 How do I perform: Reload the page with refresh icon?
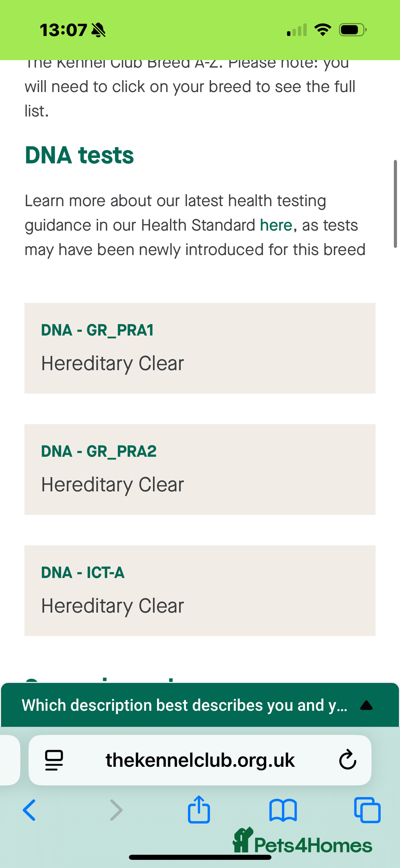(x=347, y=760)
